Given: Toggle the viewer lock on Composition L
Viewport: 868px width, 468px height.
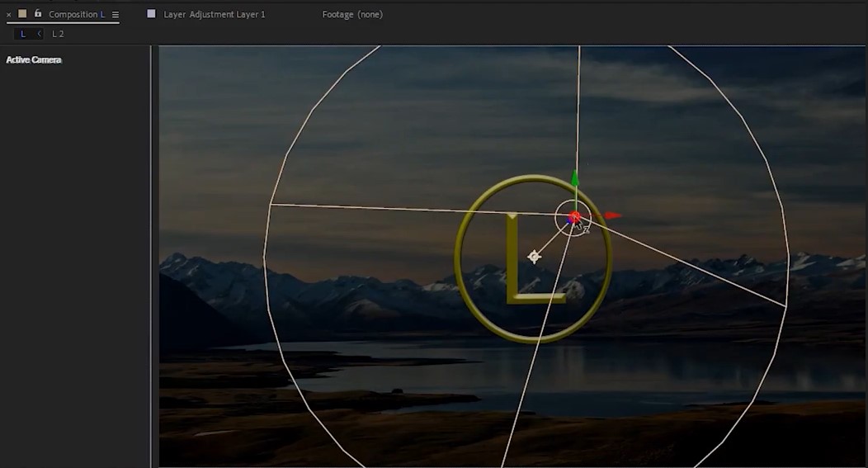Looking at the screenshot, I should (38, 13).
